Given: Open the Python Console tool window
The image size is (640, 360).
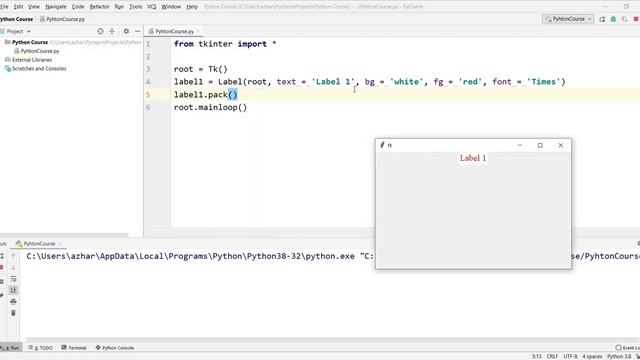Looking at the screenshot, I should pyautogui.click(x=115, y=348).
